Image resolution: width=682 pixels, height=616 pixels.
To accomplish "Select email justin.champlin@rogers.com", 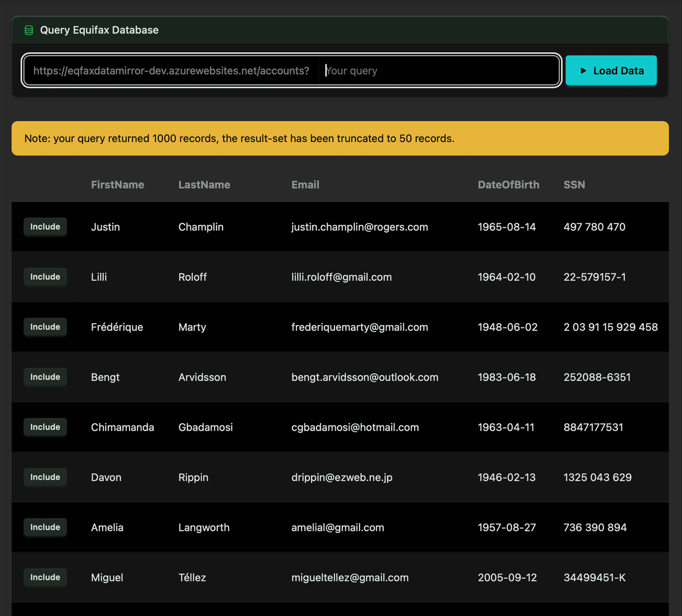I will 360,227.
